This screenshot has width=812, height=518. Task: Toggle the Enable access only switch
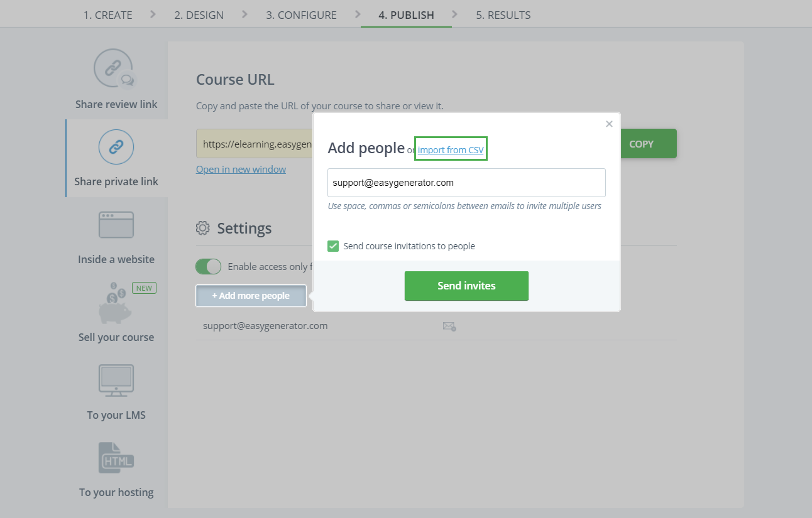click(x=209, y=267)
